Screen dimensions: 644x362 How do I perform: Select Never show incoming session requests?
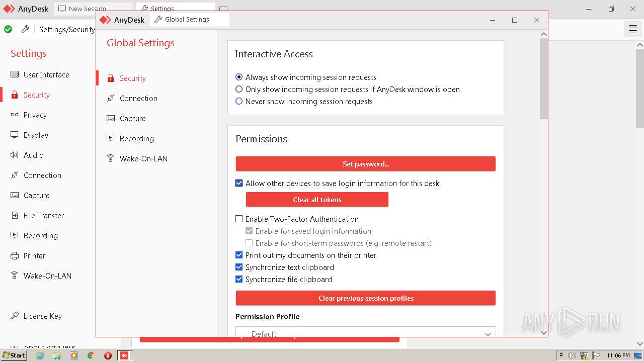click(239, 101)
